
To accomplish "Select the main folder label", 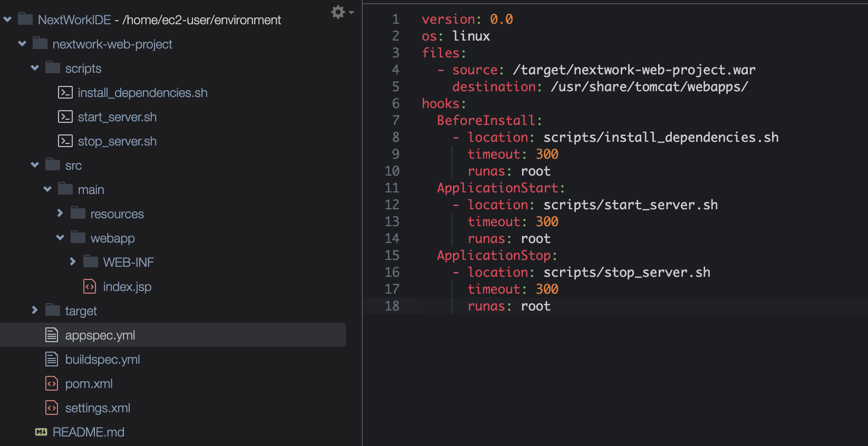I will coord(91,190).
